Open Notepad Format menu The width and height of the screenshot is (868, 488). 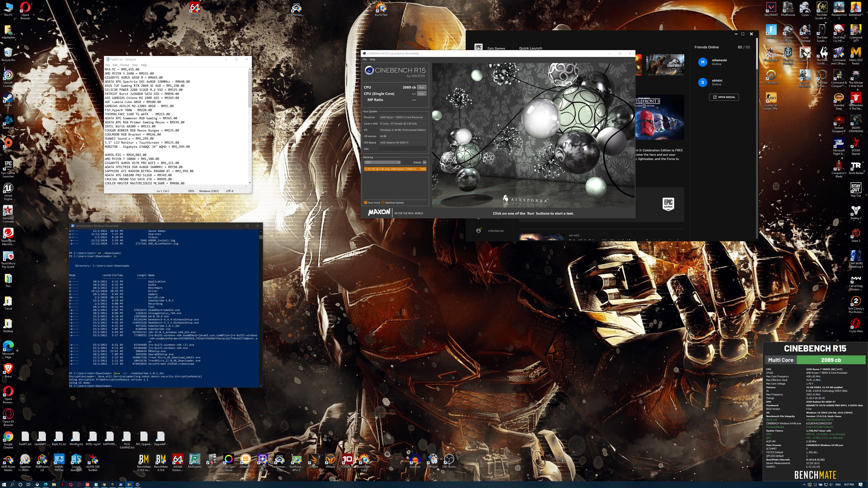click(125, 65)
